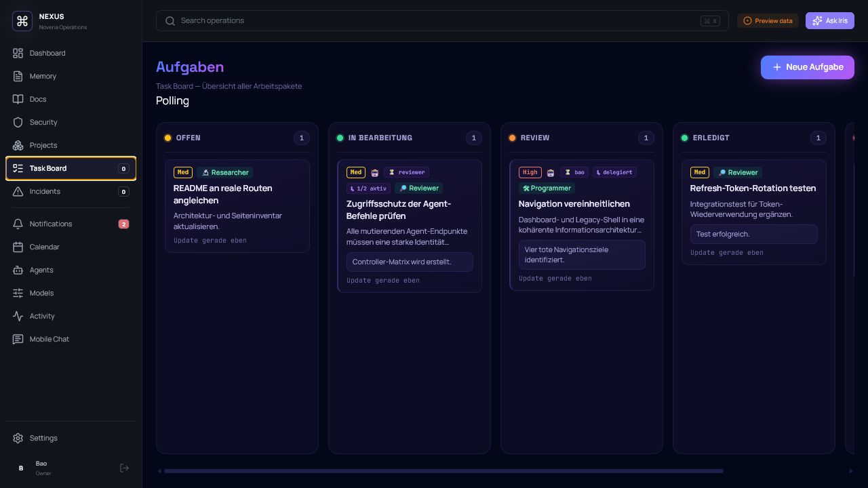Click the IN BEARBEITUNG count badge
This screenshot has width=868, height=488.
click(473, 138)
